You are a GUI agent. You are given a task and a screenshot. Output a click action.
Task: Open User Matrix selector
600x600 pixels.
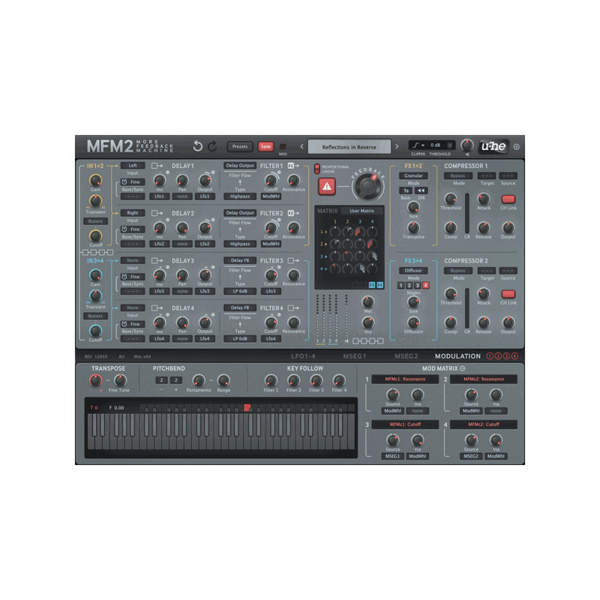coord(362,211)
